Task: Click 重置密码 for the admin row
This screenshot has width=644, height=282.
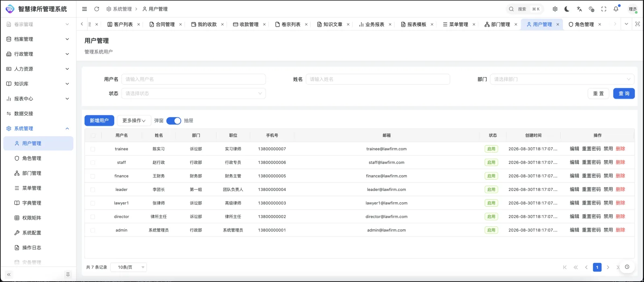Action: 591,230
